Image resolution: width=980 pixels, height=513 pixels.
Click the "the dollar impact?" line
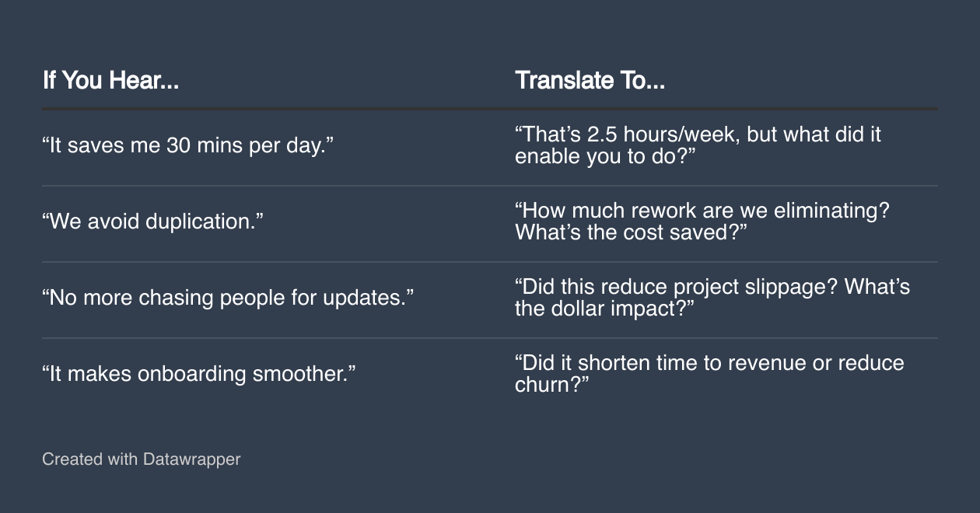[604, 309]
